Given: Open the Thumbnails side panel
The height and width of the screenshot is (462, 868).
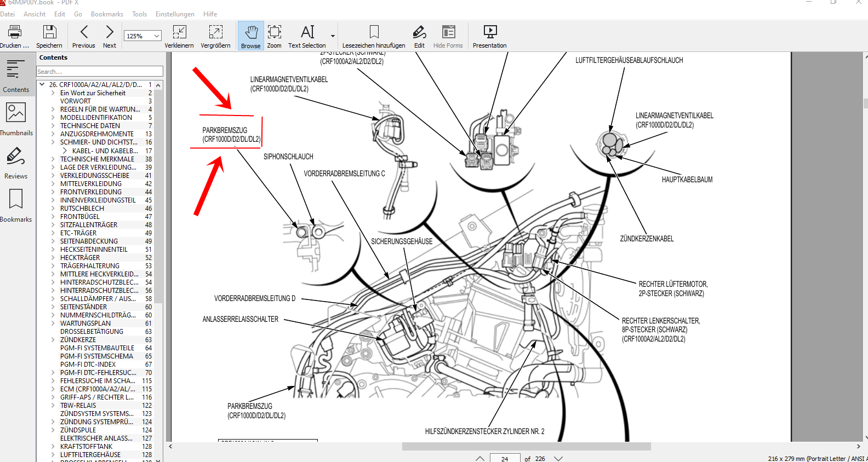Looking at the screenshot, I should point(16,118).
